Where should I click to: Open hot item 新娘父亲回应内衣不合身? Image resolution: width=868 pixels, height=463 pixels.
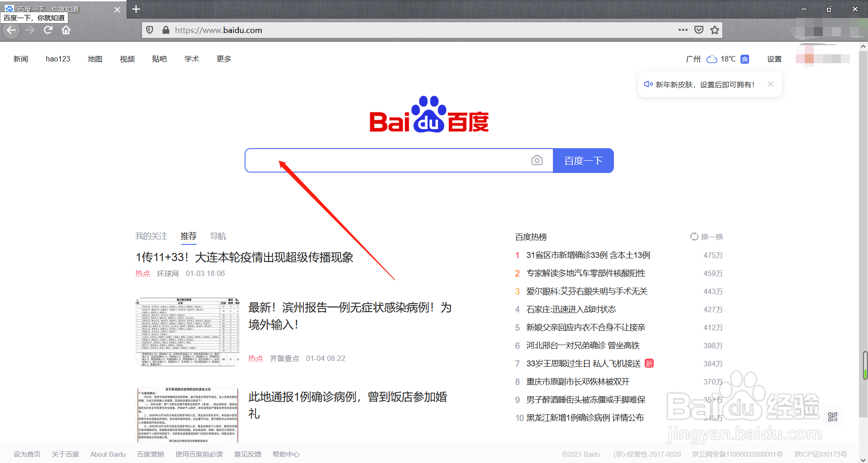(586, 327)
